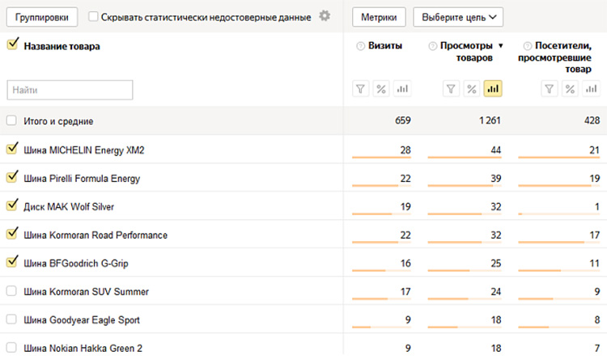
Task: Enable hiding statistically unreliable data checkbox
Action: pos(94,16)
